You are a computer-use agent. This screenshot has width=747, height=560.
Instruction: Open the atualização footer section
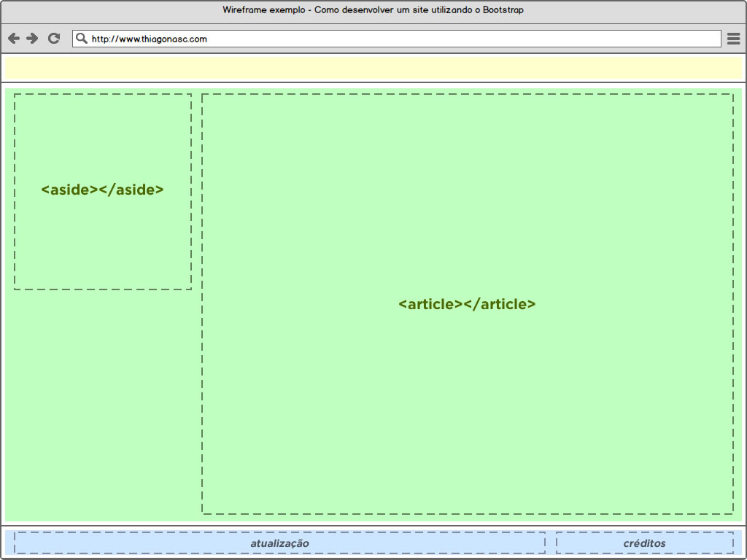coord(281,543)
